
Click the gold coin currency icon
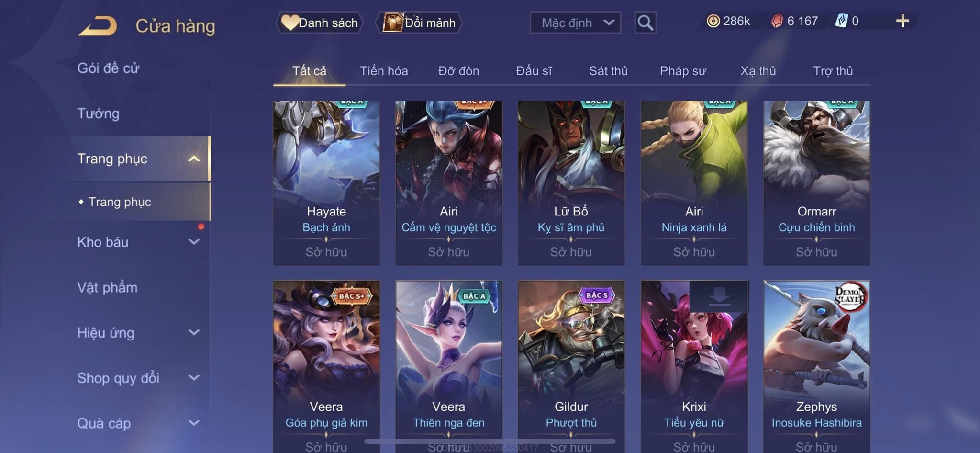click(x=713, y=21)
